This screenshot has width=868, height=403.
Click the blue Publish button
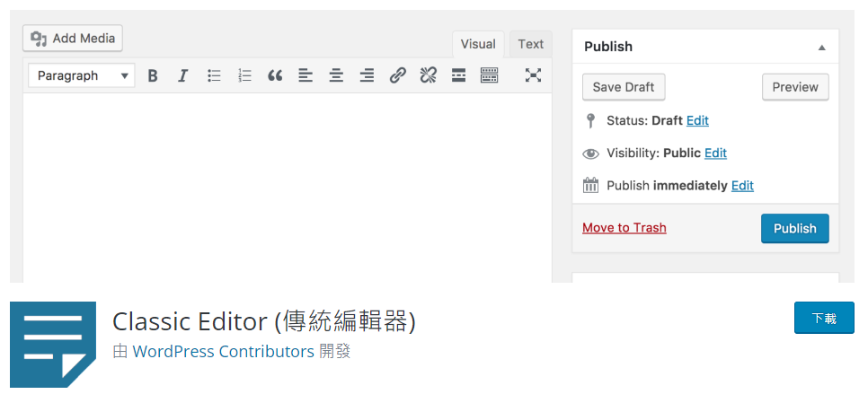(795, 228)
